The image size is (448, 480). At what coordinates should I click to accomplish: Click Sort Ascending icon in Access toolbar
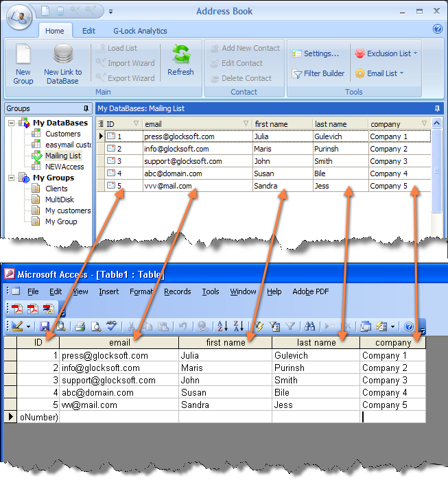[222, 326]
